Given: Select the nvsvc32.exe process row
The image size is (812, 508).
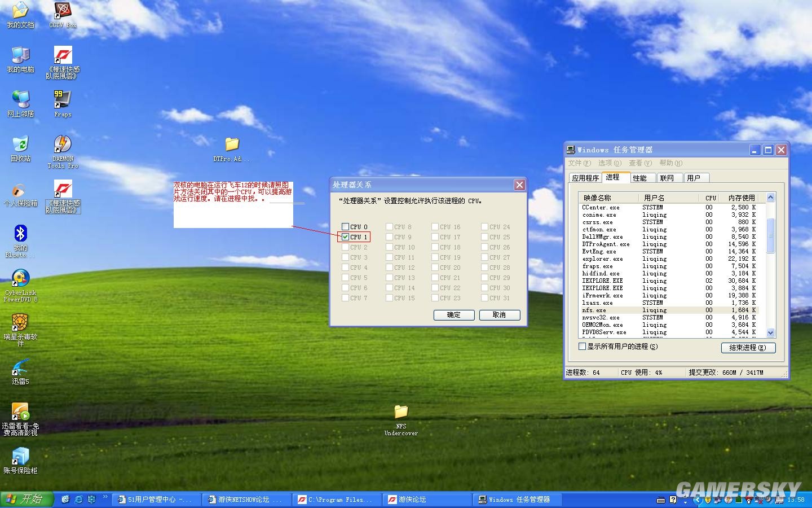Looking at the screenshot, I should point(669,318).
